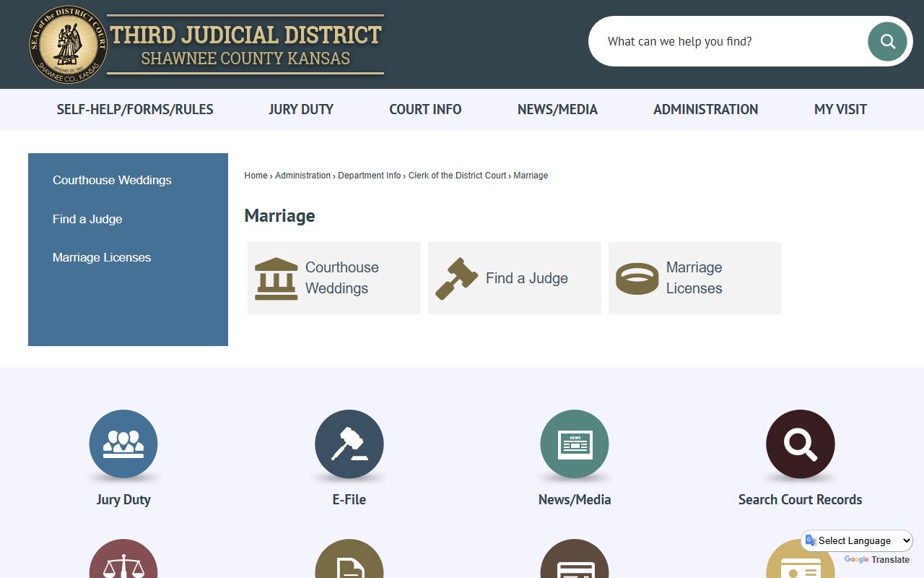Click the Department Info breadcrumb
This screenshot has height=578, width=924.
click(369, 176)
